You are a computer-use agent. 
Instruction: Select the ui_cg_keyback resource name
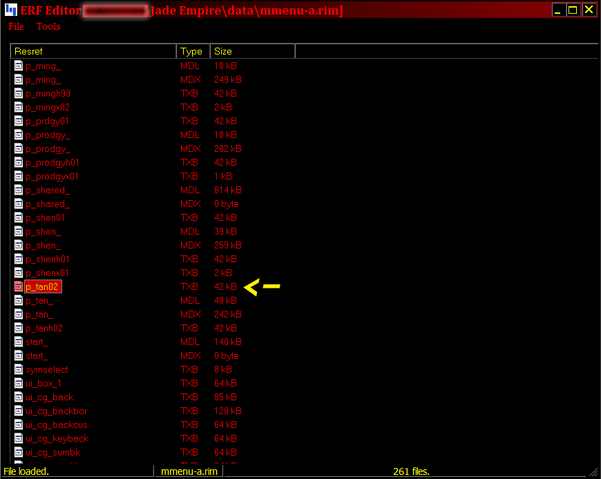point(57,439)
